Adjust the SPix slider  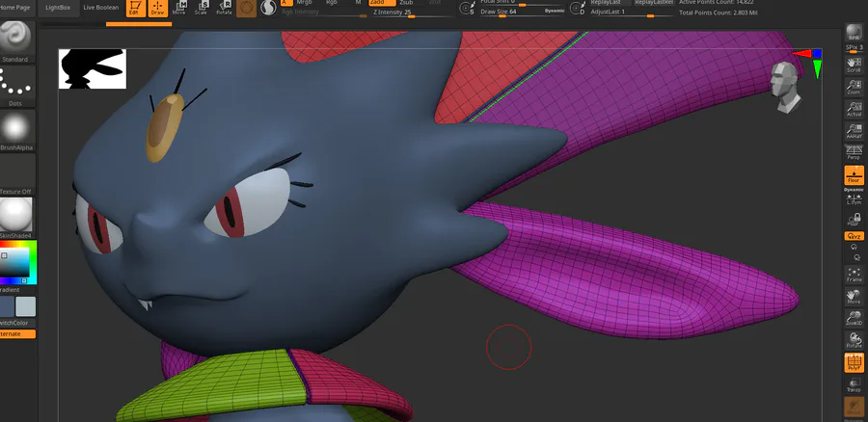coord(854,48)
